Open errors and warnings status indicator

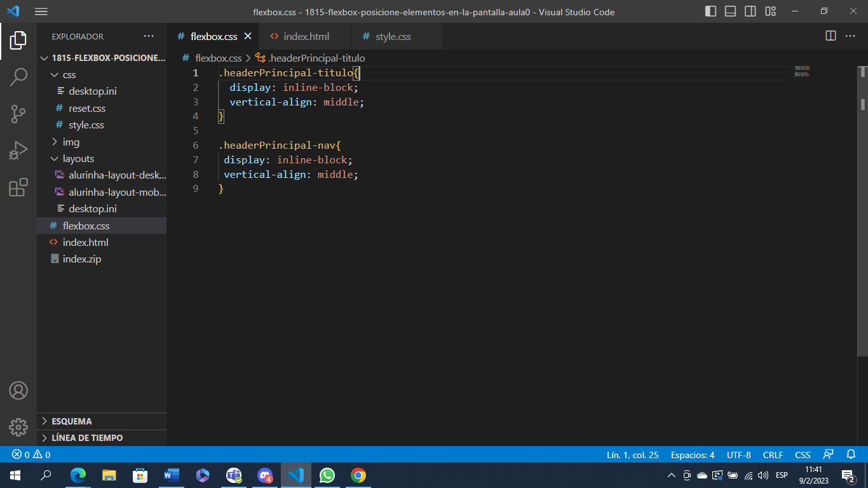(x=31, y=455)
